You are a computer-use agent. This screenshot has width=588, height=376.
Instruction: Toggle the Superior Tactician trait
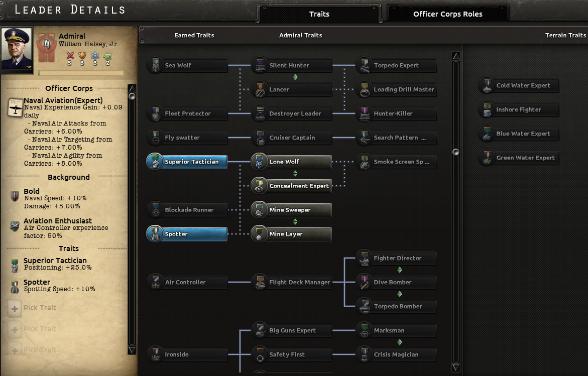point(187,162)
